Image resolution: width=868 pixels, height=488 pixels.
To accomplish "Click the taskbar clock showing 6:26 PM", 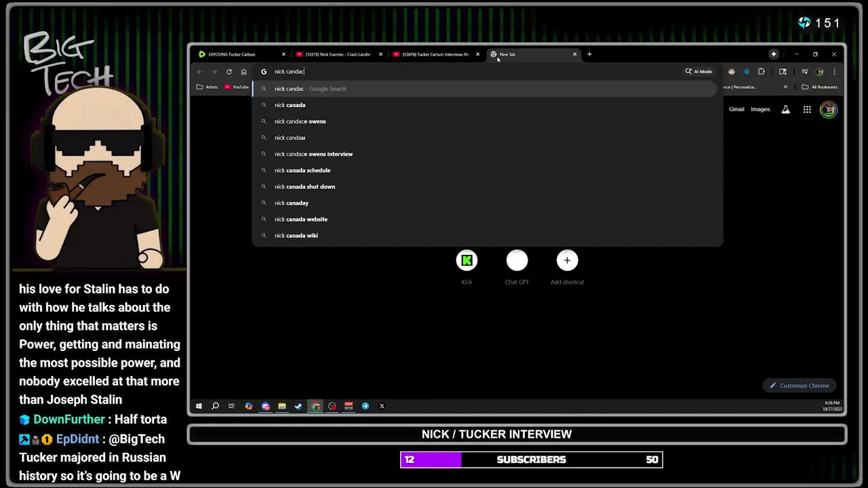I will (831, 406).
